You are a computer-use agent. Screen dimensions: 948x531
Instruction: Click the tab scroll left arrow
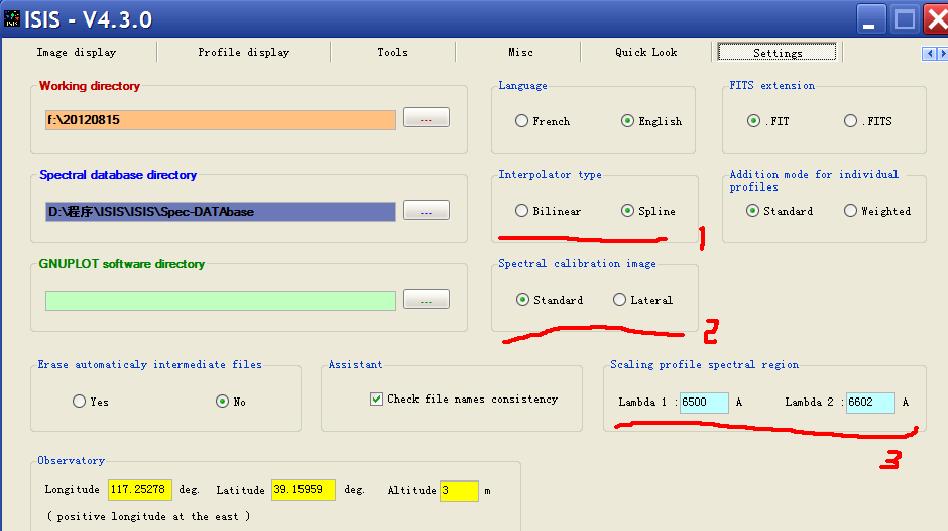coord(929,54)
